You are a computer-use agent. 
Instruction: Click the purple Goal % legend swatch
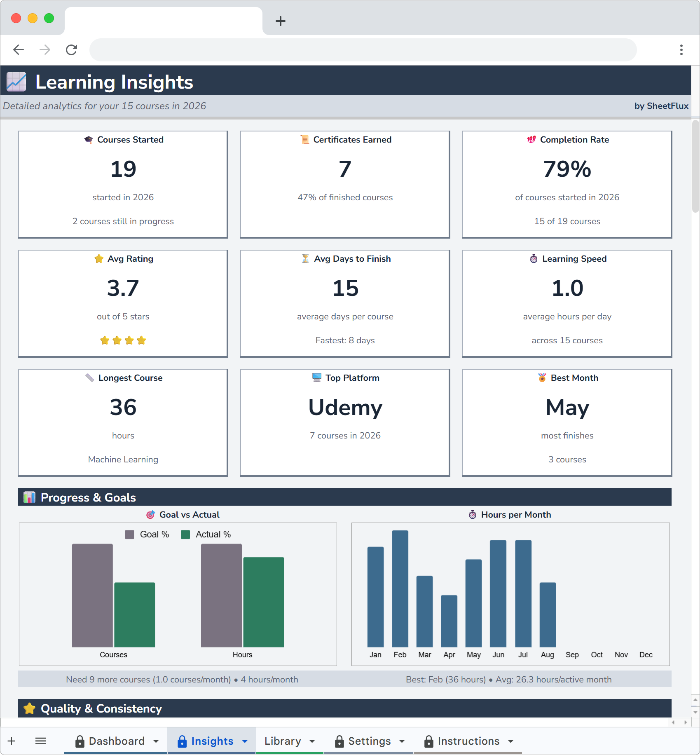[x=130, y=534]
